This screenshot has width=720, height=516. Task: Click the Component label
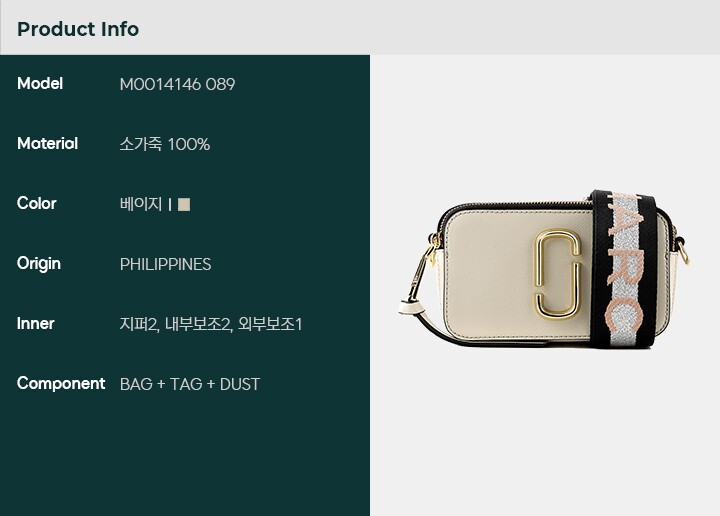[61, 384]
